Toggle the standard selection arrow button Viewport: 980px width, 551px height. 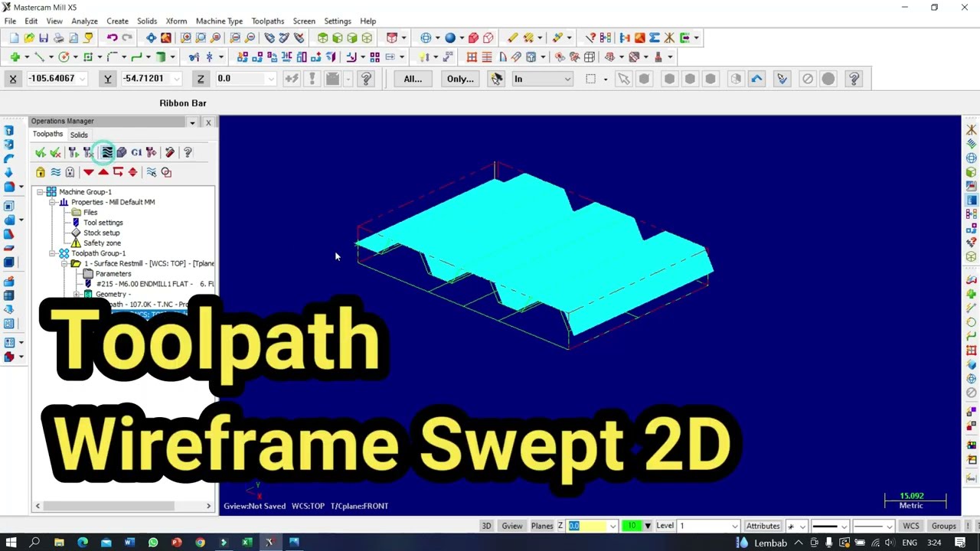click(x=623, y=78)
